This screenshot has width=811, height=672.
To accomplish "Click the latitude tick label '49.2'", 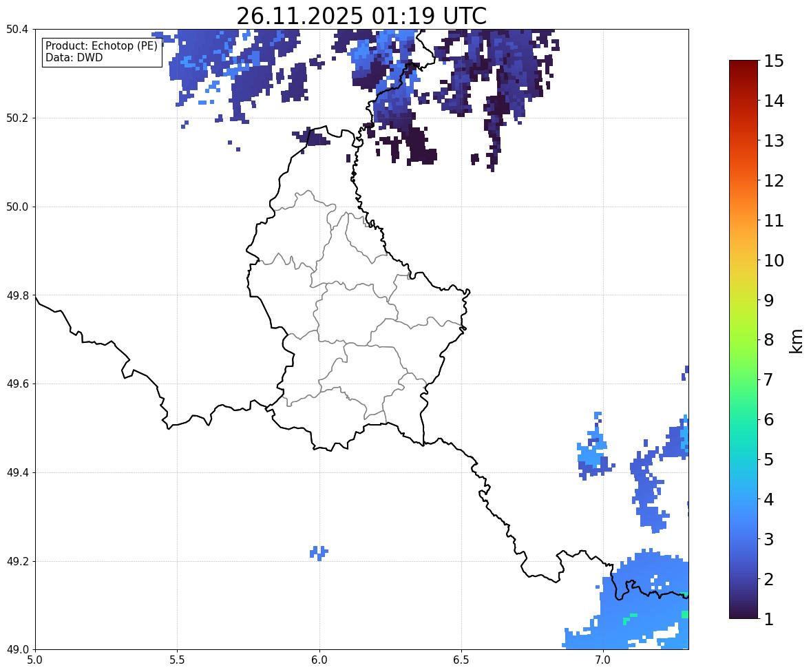I will [x=17, y=561].
